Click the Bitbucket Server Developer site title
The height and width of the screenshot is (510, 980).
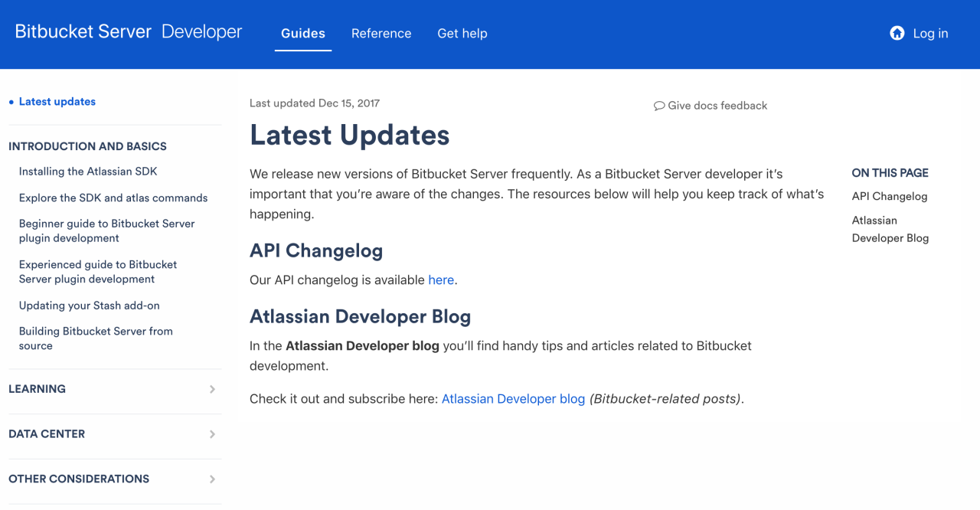tap(129, 32)
